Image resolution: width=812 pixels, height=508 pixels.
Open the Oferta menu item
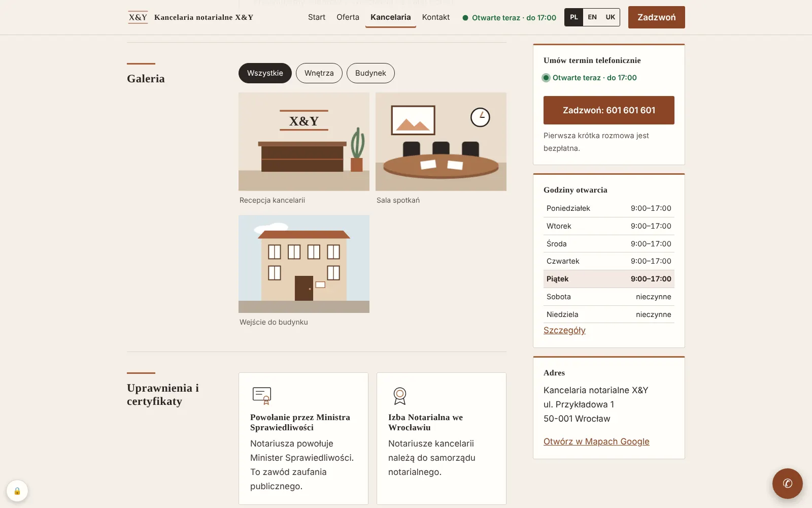(348, 17)
